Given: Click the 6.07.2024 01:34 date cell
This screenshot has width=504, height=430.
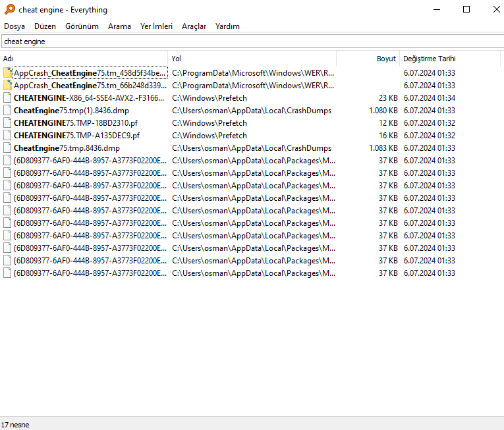Looking at the screenshot, I should (x=430, y=98).
